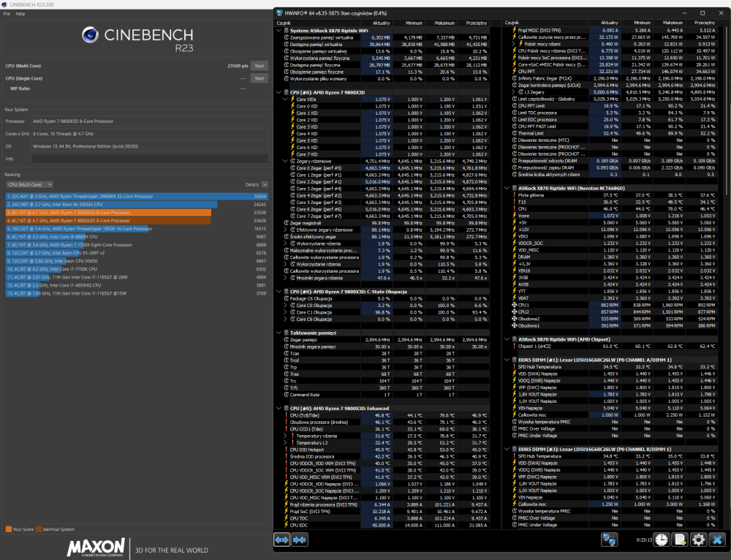Click the empty Info input field
This screenshot has height=560, width=731.
pos(150,159)
